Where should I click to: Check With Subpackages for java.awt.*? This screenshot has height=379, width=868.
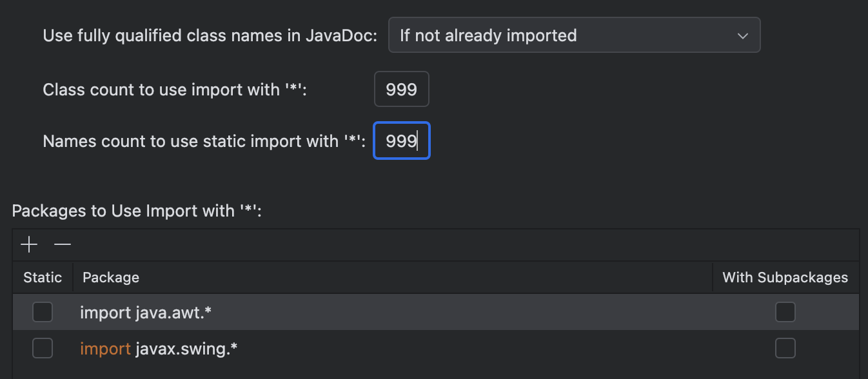pyautogui.click(x=785, y=312)
